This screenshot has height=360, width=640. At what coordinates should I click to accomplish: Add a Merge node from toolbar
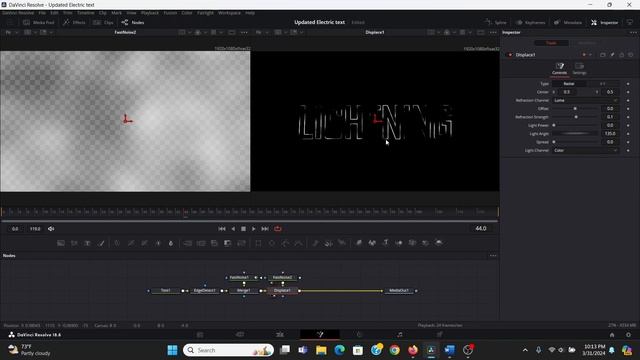click(188, 243)
